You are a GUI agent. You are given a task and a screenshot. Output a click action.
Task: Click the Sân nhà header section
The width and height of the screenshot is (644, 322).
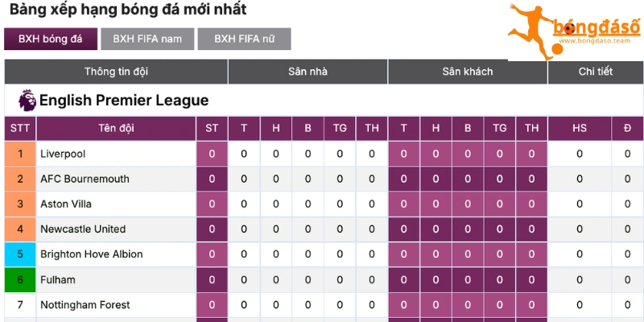click(308, 72)
